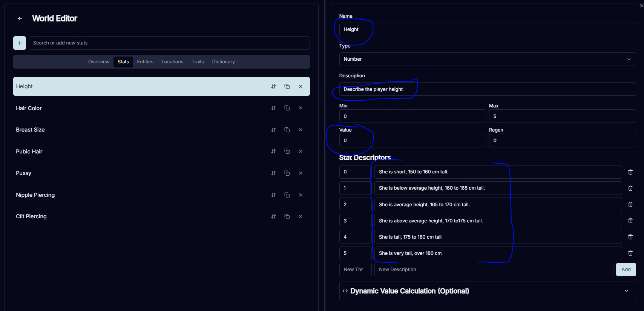This screenshot has height=311, width=644.
Task: Click the back arrow beside World Editor
Action: tap(20, 18)
